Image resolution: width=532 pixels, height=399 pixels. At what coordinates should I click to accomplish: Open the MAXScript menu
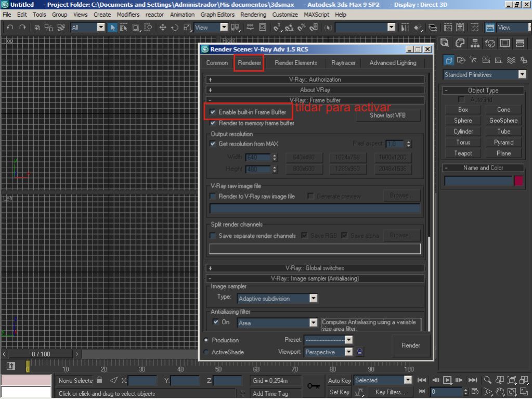point(316,15)
